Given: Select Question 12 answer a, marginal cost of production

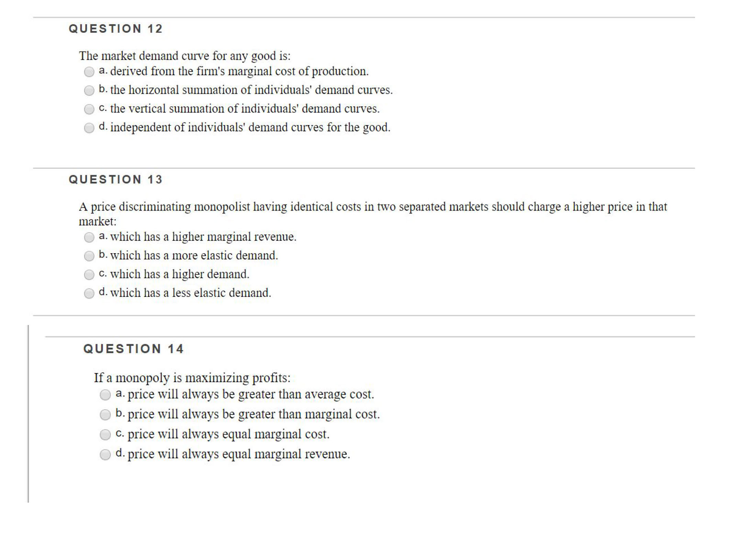Looking at the screenshot, I should click(x=89, y=72).
